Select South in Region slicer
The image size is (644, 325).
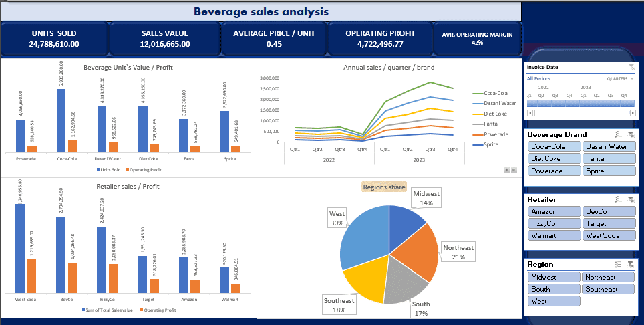(554, 289)
